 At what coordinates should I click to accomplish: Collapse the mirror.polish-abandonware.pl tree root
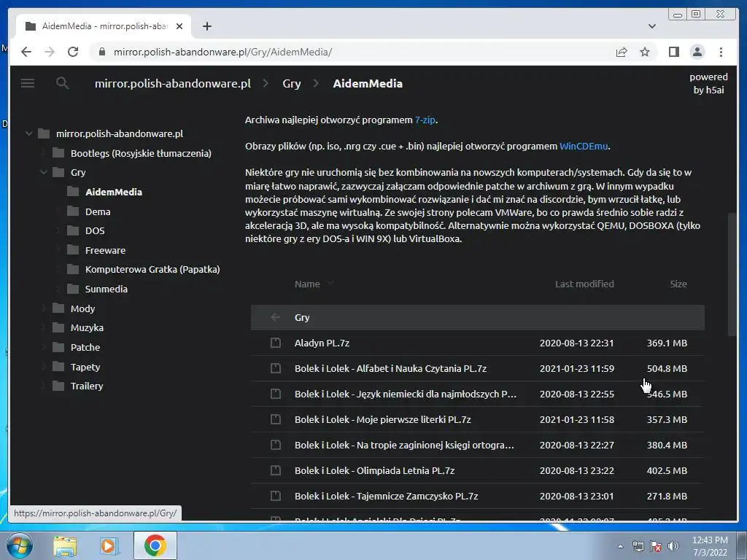[x=29, y=134]
